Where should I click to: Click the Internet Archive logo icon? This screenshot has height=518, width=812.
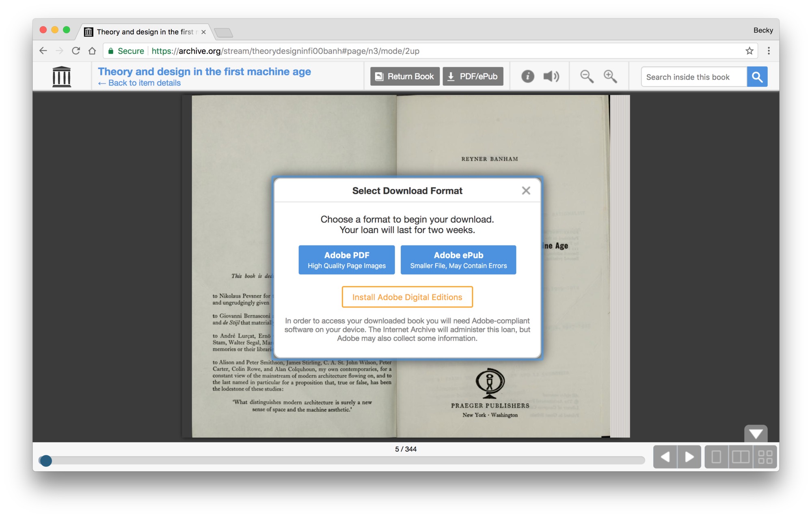pos(62,76)
